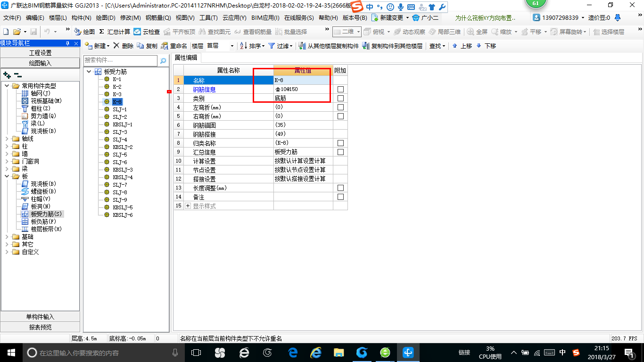Screen dimensions: 644x362
Task: Toggle 附加 checkbox for 钢筋信息 row
Action: (x=340, y=89)
